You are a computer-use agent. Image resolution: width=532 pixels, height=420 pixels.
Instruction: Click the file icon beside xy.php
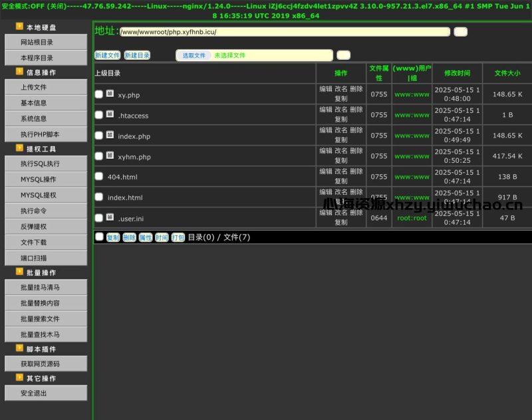pyautogui.click(x=110, y=94)
